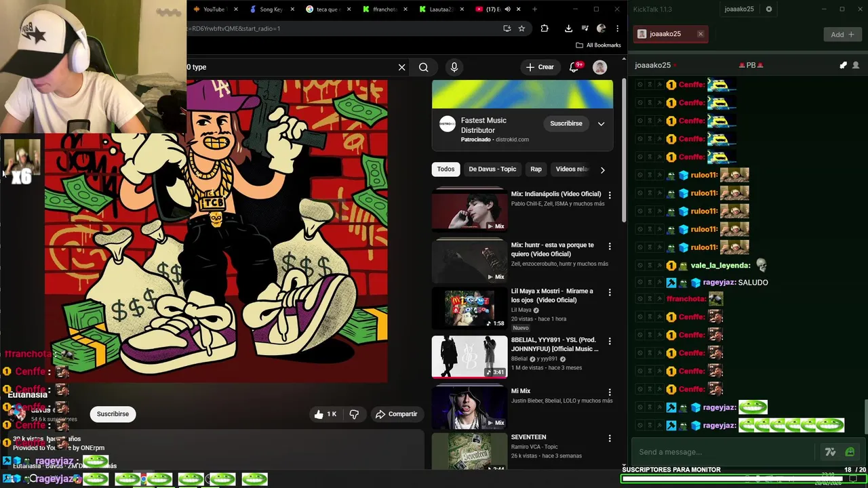868x488 pixels.
Task: Dislike the video with thumbs down
Action: [354, 414]
